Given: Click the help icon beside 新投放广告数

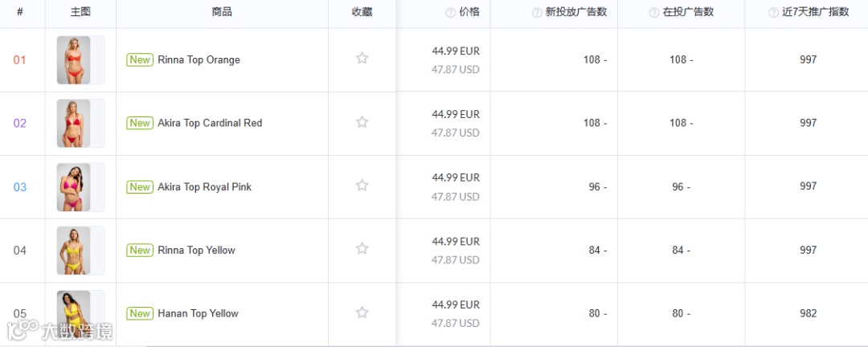Looking at the screenshot, I should (537, 12).
